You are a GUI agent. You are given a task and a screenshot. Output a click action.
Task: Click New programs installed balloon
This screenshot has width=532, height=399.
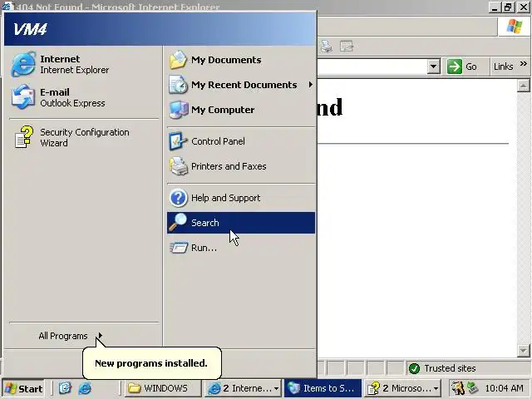point(151,363)
